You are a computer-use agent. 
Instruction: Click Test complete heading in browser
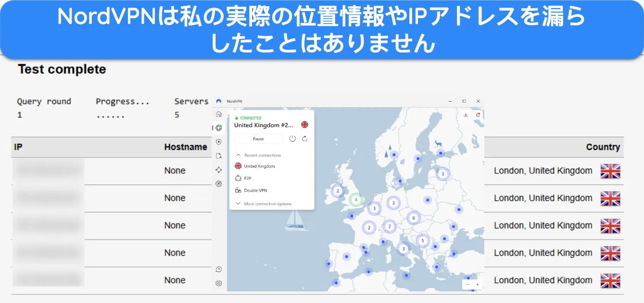[62, 69]
